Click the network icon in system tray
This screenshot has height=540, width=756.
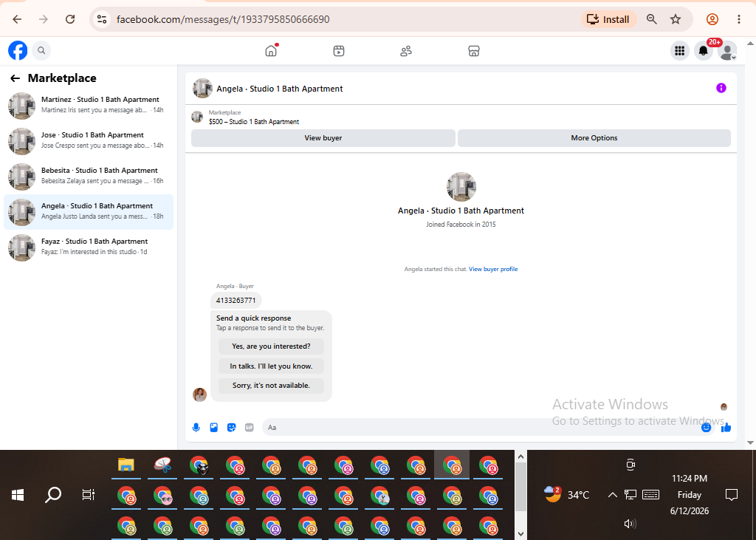coord(630,495)
